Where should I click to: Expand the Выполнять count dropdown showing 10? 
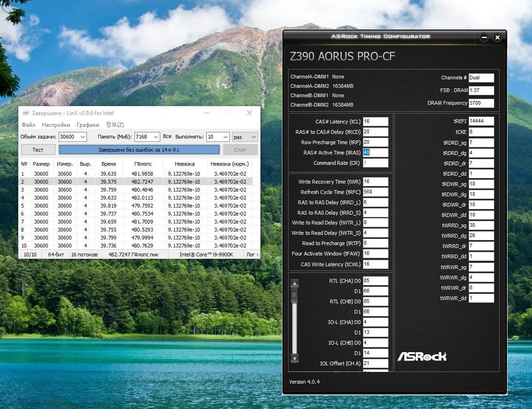pyautogui.click(x=226, y=137)
